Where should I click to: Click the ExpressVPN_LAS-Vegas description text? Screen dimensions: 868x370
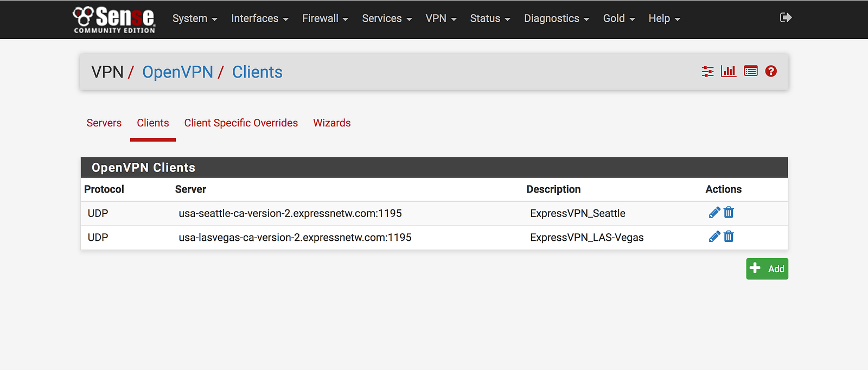tap(587, 237)
